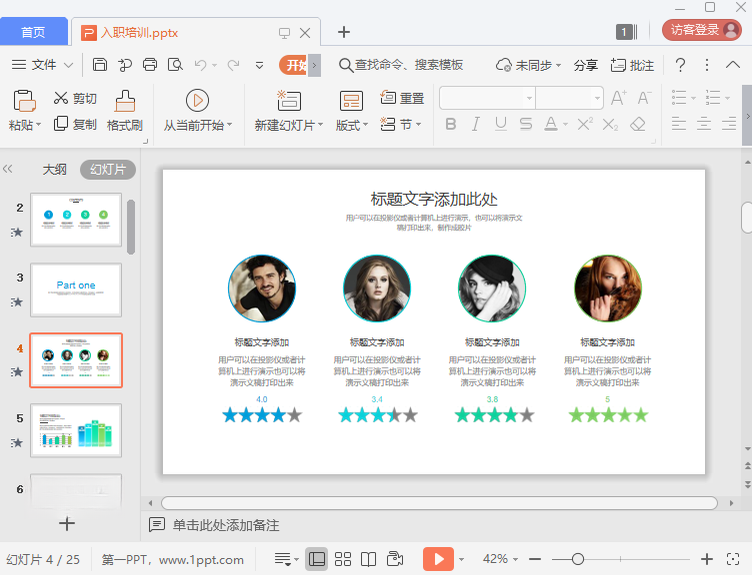Open a new tab with plus button
Screen dimensions: 752x575
coord(343,32)
